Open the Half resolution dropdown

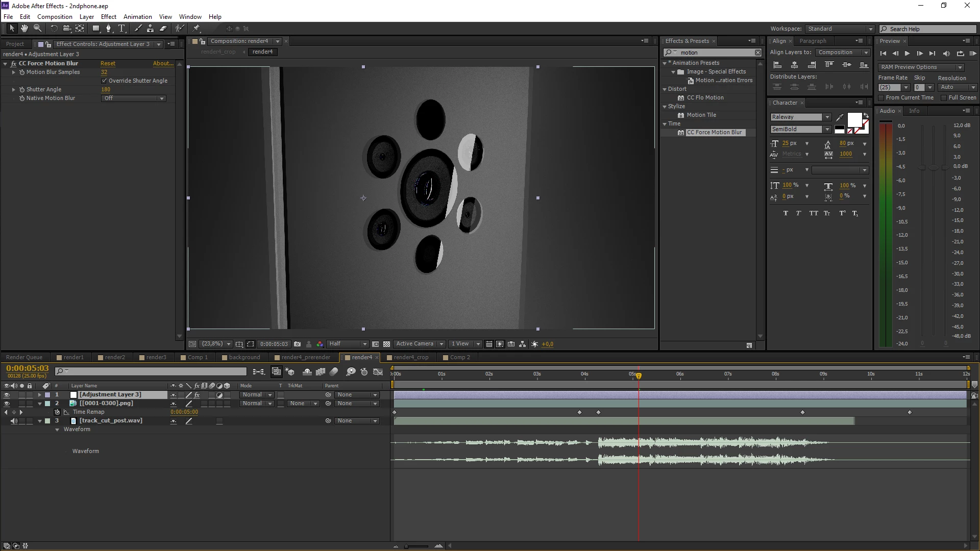[x=348, y=344]
